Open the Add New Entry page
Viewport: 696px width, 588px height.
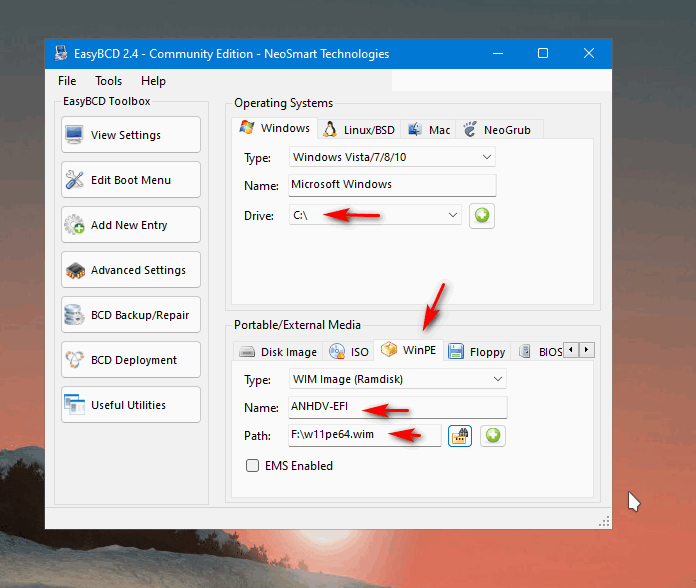pyautogui.click(x=131, y=225)
